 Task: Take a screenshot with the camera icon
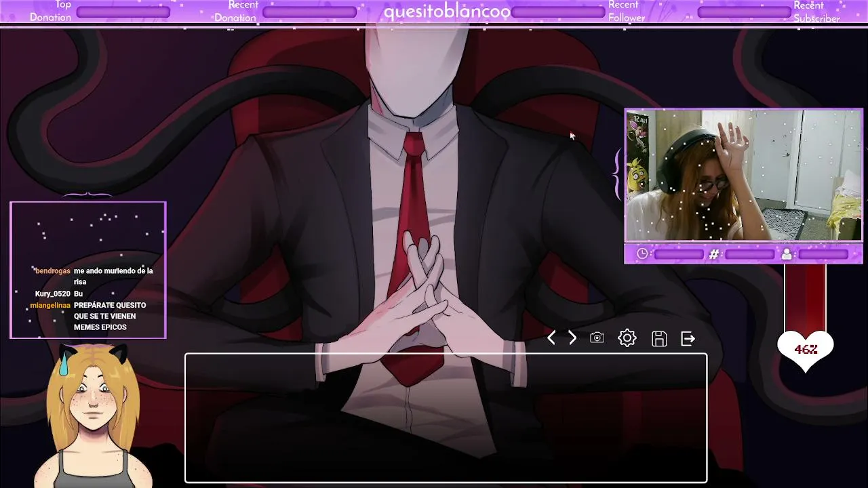(x=597, y=338)
